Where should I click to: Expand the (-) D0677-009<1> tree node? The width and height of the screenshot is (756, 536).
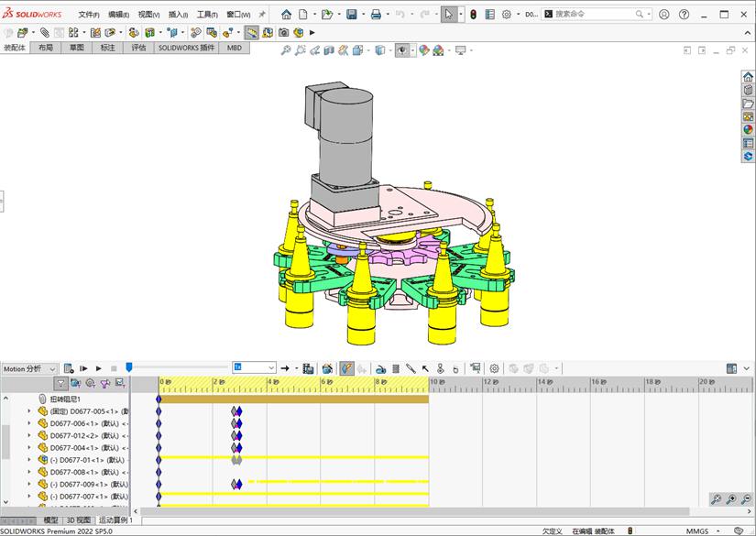29,484
